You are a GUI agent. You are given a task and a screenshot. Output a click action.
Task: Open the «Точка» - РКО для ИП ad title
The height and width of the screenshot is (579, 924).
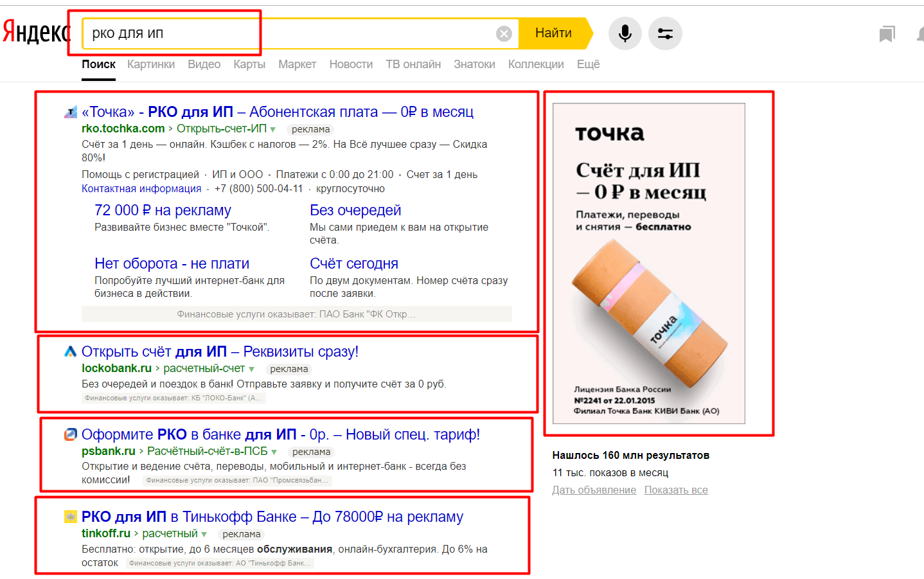tap(278, 112)
